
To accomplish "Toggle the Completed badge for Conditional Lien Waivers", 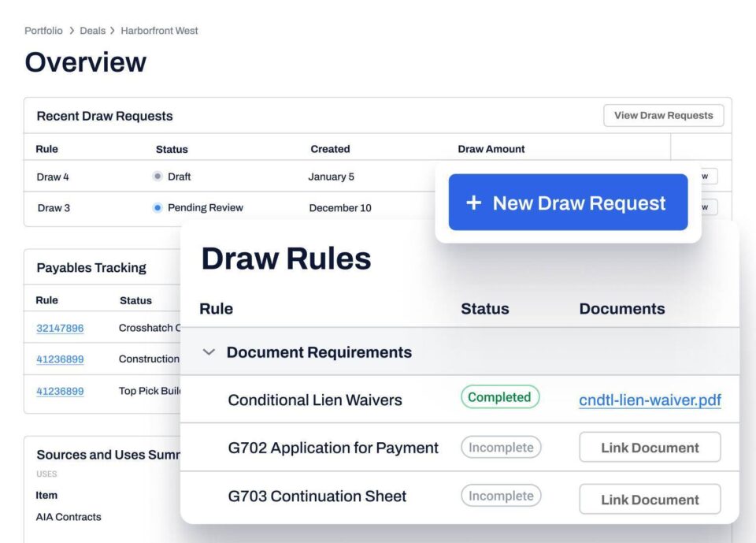I will [x=500, y=397].
